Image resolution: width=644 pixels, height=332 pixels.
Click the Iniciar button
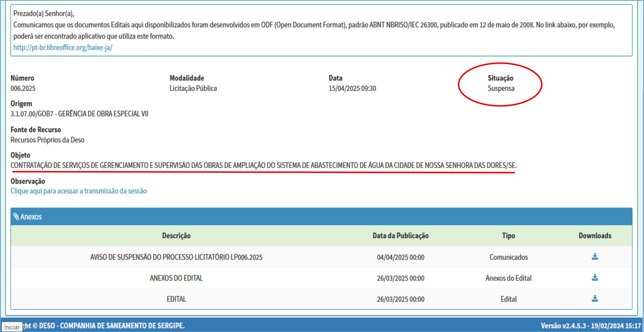[12, 327]
